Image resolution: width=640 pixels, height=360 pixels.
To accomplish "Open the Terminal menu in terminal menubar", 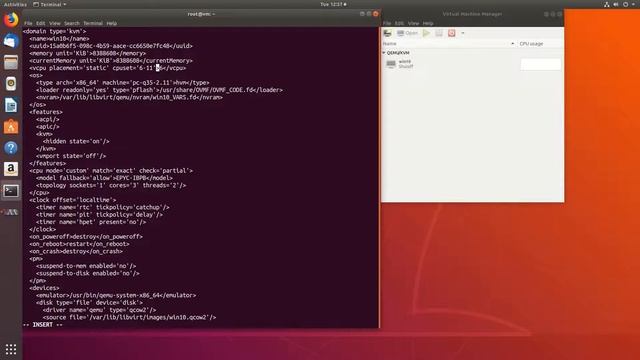I will tap(93, 23).
